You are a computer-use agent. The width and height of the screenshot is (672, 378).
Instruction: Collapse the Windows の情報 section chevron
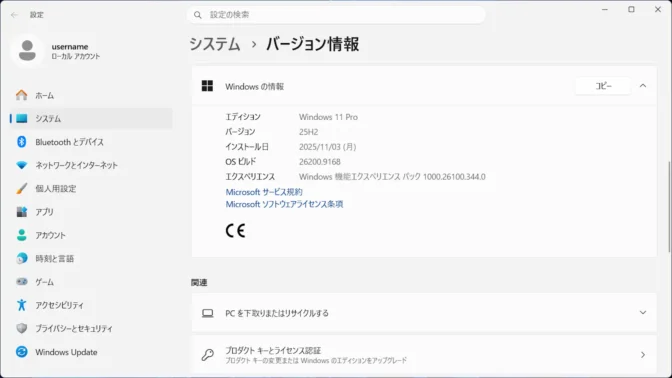pos(643,86)
